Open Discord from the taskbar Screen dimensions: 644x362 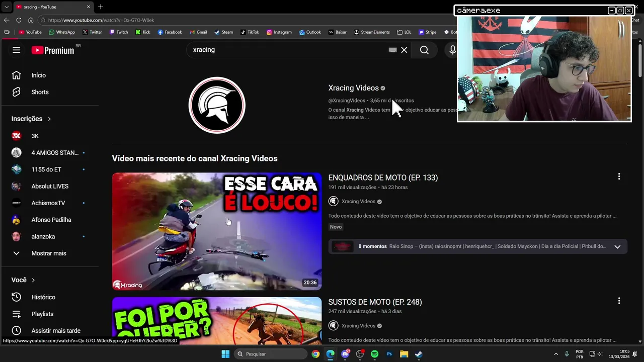(x=345, y=354)
